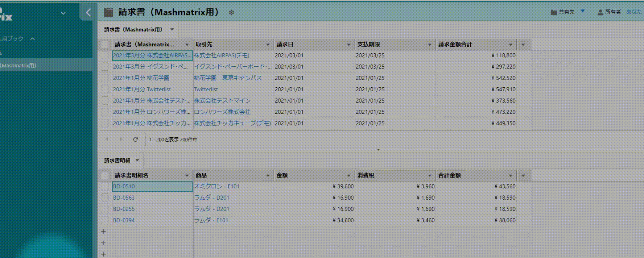Open the 共有先 dropdown arrow
Screen dimensions: 644x258
(583, 11)
